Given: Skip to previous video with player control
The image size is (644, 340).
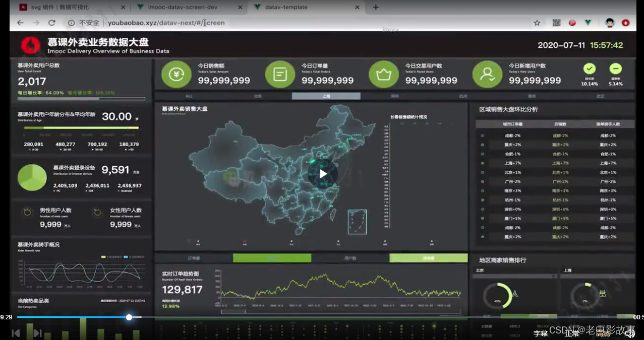Looking at the screenshot, I should coord(16,333).
